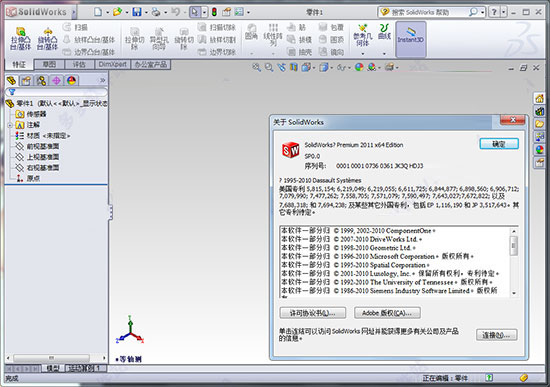Click the 确定 button in About dialog

pos(499,144)
